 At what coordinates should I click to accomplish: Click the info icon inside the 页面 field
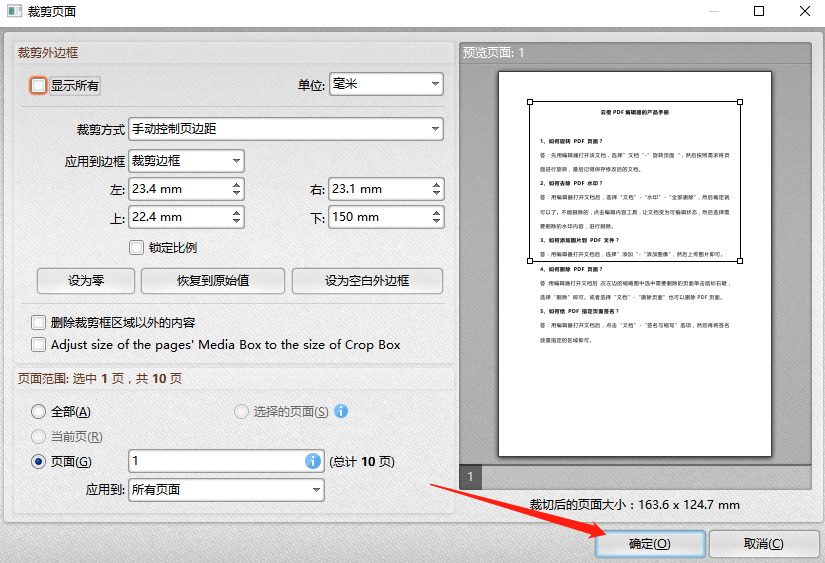pos(313,461)
